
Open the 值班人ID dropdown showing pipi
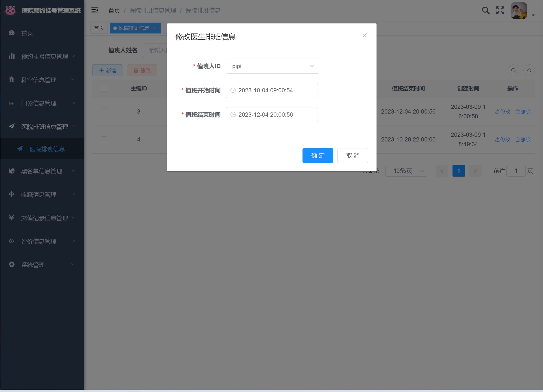click(272, 66)
